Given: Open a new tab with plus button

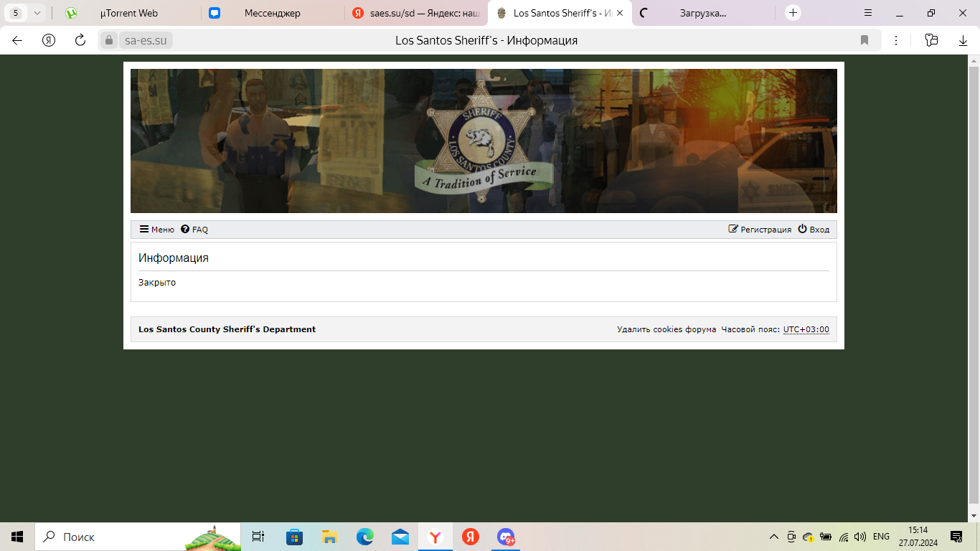Looking at the screenshot, I should point(793,13).
